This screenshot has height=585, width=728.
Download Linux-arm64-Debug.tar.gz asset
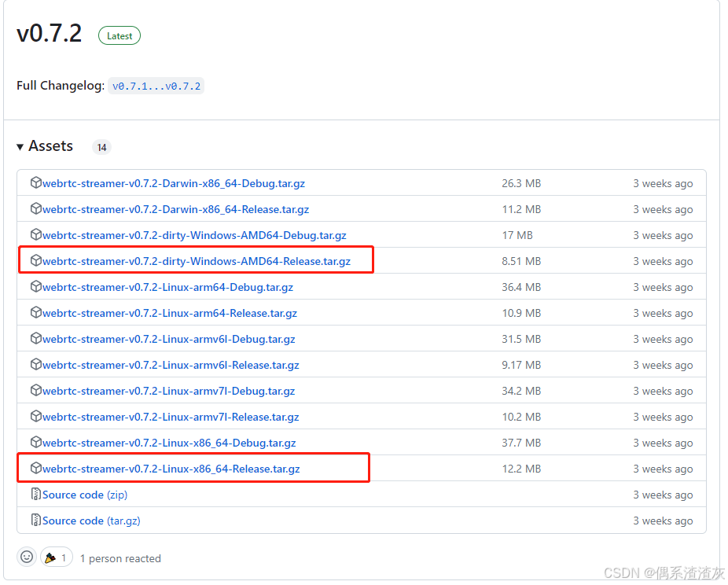(167, 288)
